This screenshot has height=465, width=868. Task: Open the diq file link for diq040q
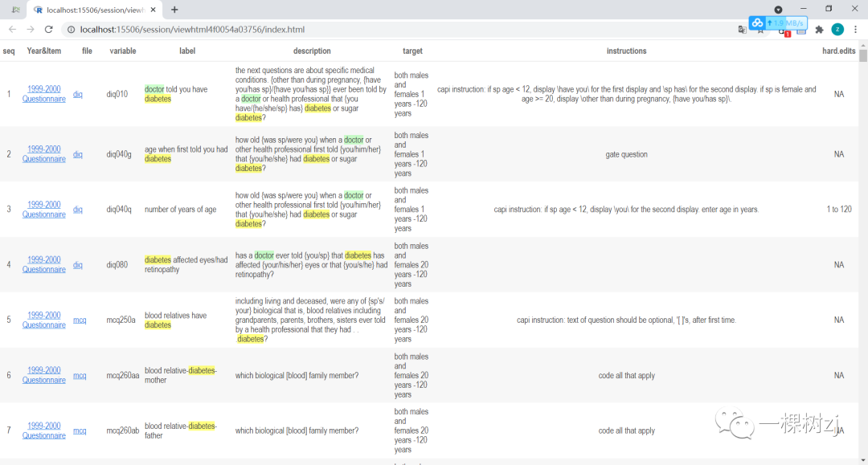point(78,210)
